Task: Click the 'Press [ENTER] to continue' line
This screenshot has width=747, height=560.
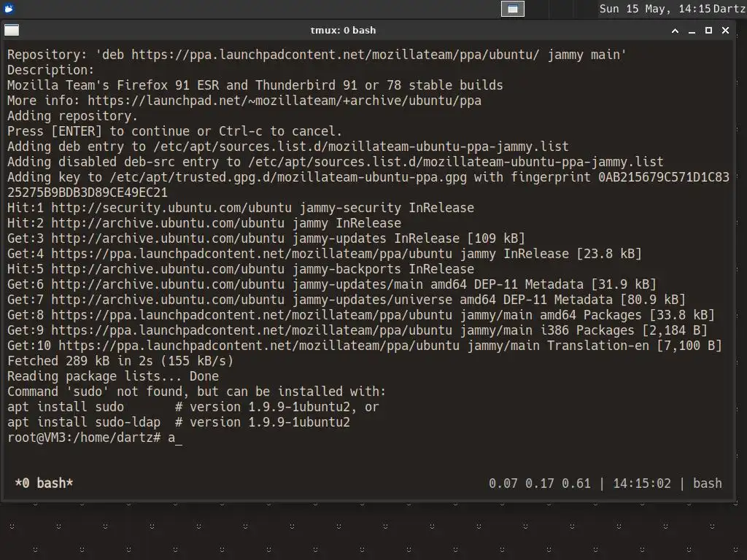Action: click(x=174, y=131)
